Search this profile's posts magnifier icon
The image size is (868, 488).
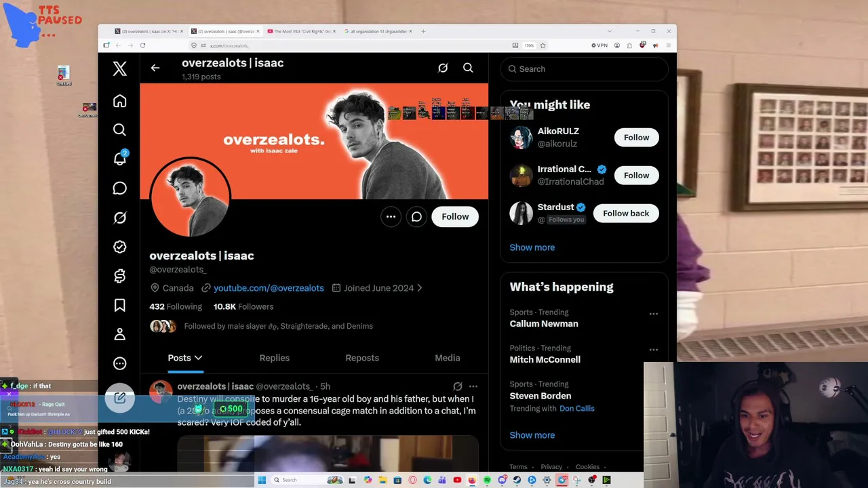468,68
